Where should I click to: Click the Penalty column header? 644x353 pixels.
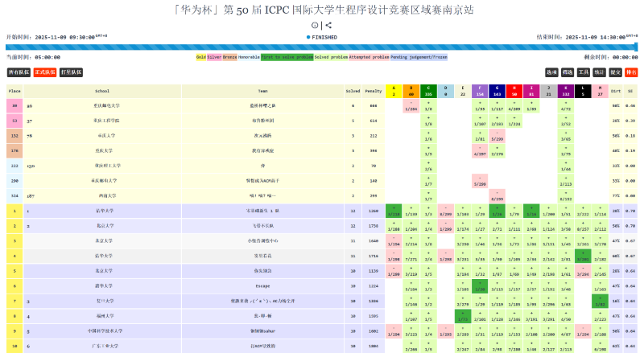(374, 91)
